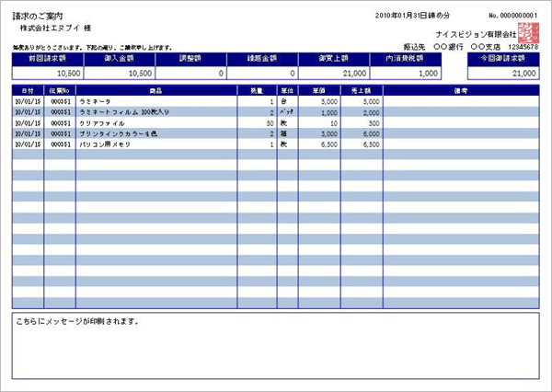Screen dimensions: 552x392
Task: Select the ラミネートフィルム 100枚入り product
Action: (124, 112)
